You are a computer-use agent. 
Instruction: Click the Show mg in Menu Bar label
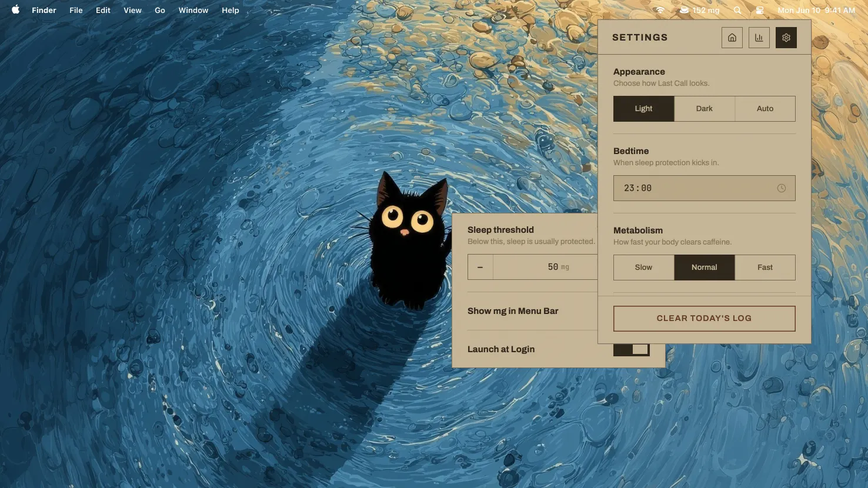click(513, 311)
